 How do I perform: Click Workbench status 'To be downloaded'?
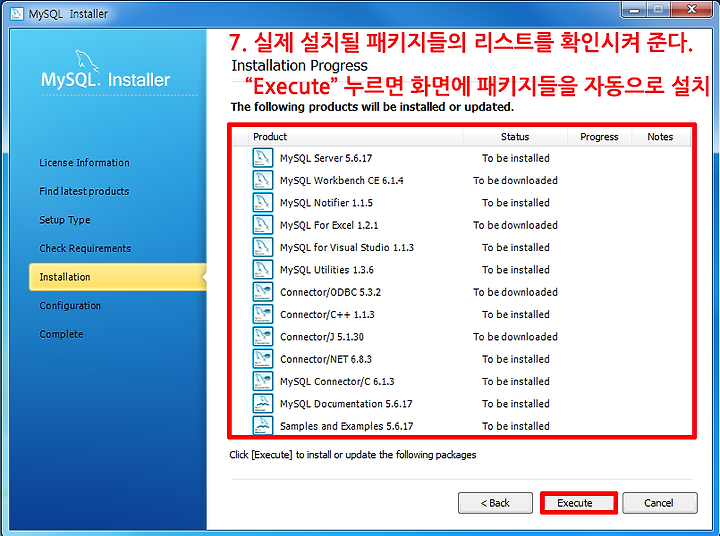click(x=515, y=181)
